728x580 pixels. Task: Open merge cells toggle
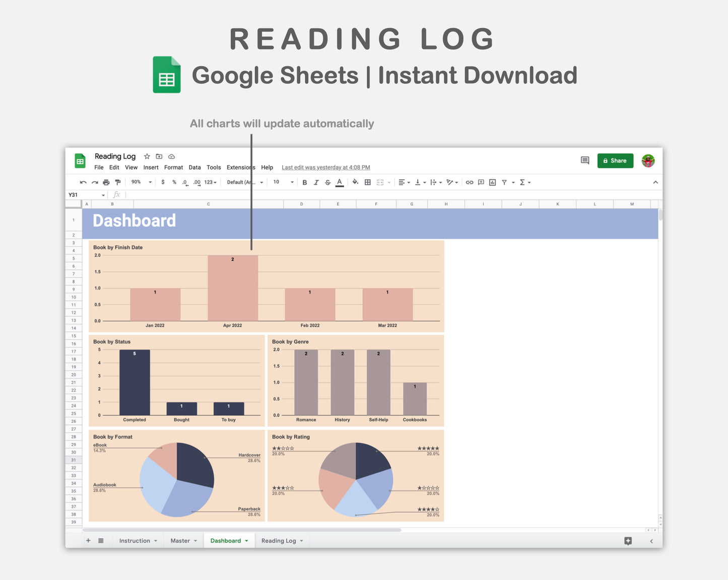coord(380,182)
